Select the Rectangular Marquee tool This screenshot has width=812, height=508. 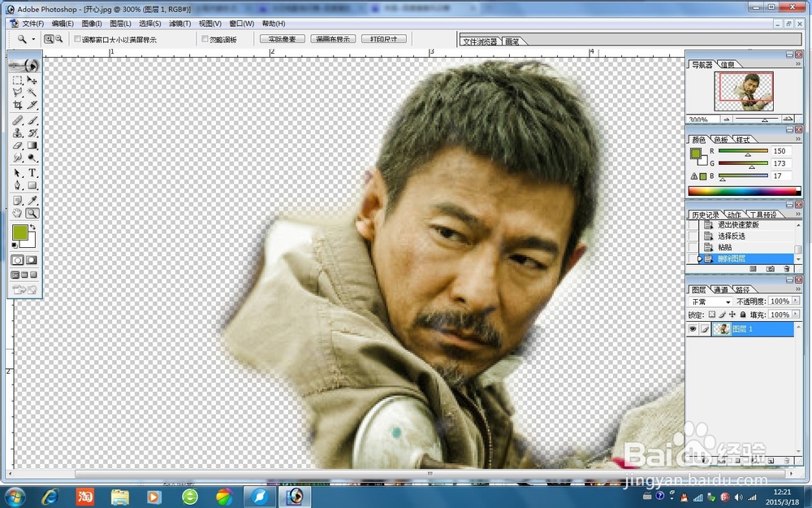click(18, 80)
